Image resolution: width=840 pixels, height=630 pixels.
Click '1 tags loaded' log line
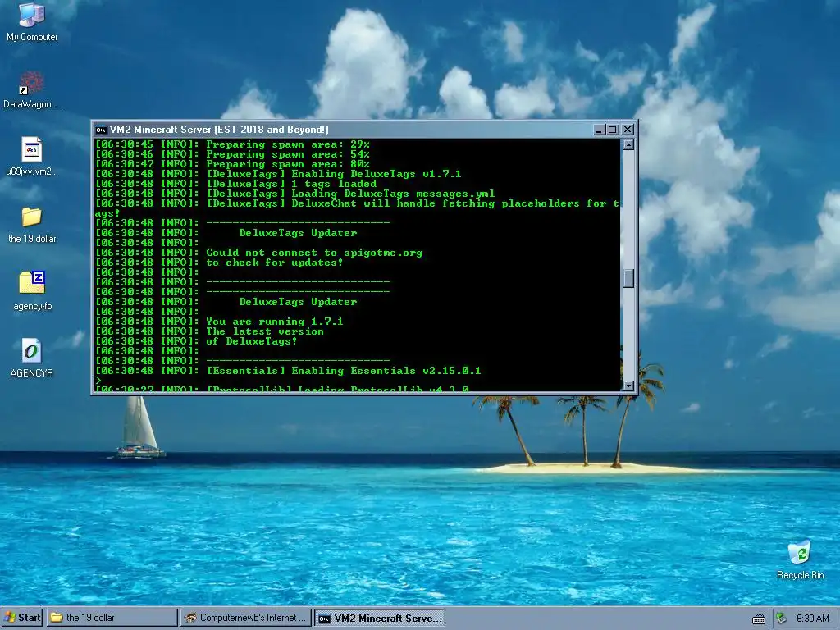pyautogui.click(x=235, y=184)
